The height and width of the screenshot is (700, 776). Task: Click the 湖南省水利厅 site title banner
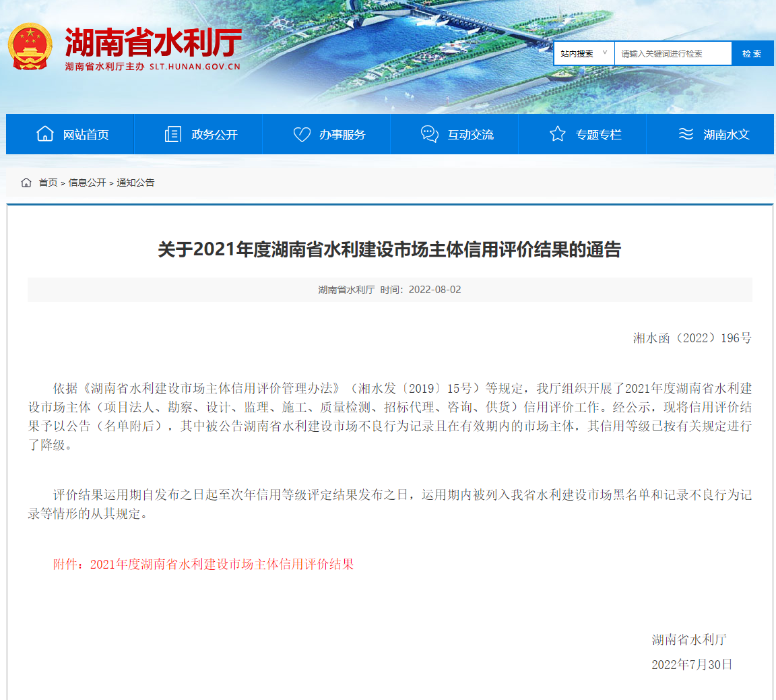153,44
